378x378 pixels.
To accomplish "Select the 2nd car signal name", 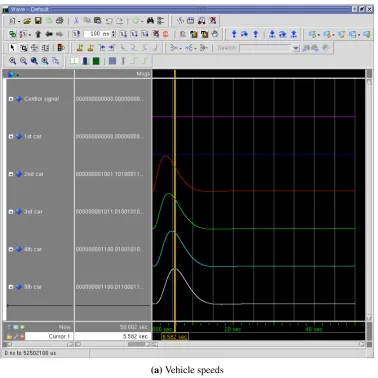I will pos(34,174).
